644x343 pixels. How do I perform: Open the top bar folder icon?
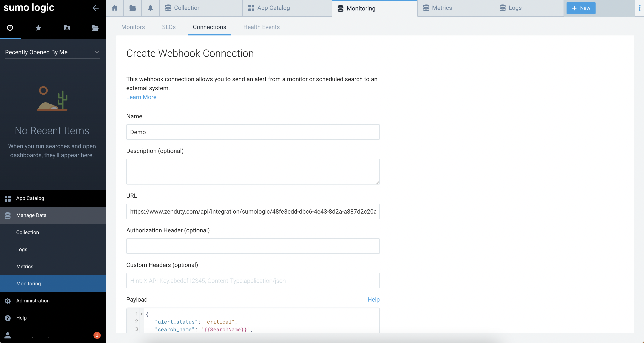(x=133, y=8)
